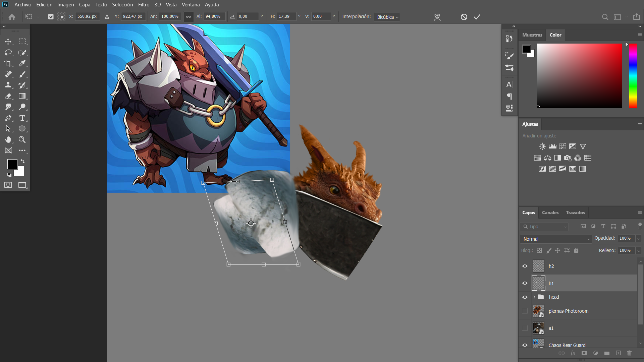Select the Move tool
Screen dimensions: 644x362
click(8, 42)
